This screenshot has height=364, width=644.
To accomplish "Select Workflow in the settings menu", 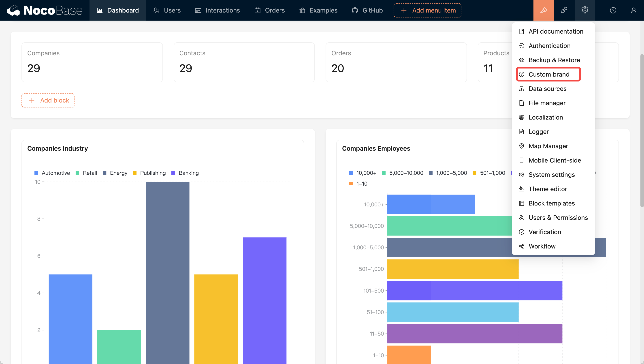I will coord(542,246).
